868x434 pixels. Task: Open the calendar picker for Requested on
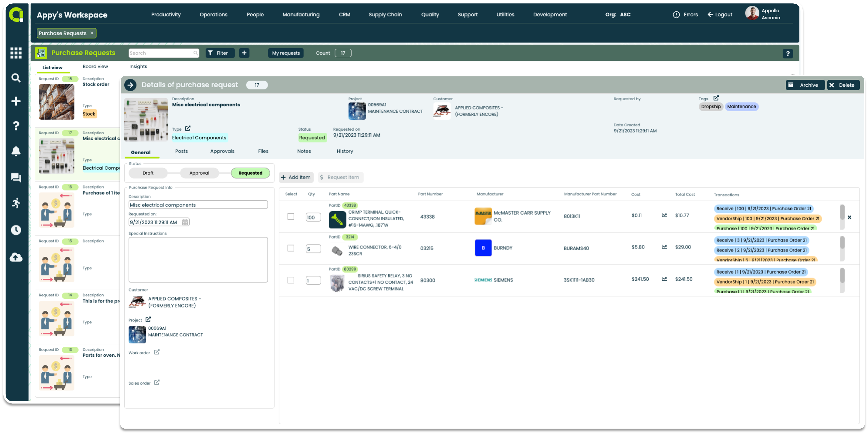(185, 222)
